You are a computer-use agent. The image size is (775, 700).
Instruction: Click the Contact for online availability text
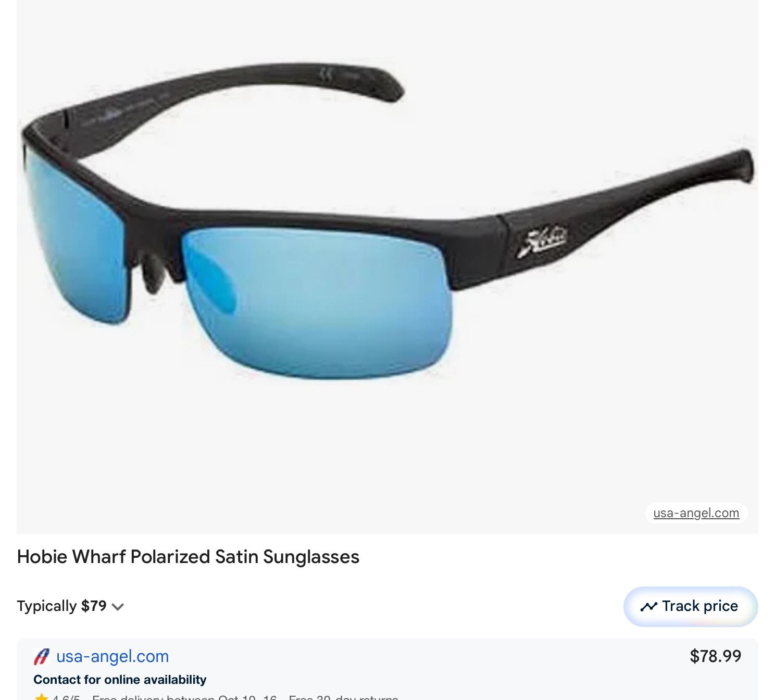click(x=120, y=680)
